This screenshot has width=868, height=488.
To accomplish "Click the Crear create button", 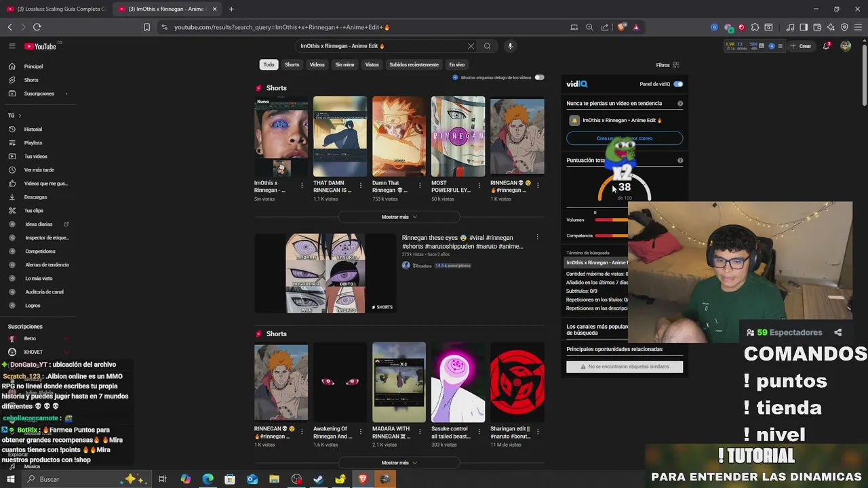I will pyautogui.click(x=801, y=46).
